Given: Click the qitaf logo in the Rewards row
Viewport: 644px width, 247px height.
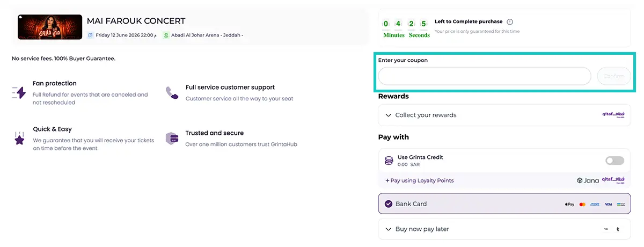Looking at the screenshot, I should [x=613, y=115].
